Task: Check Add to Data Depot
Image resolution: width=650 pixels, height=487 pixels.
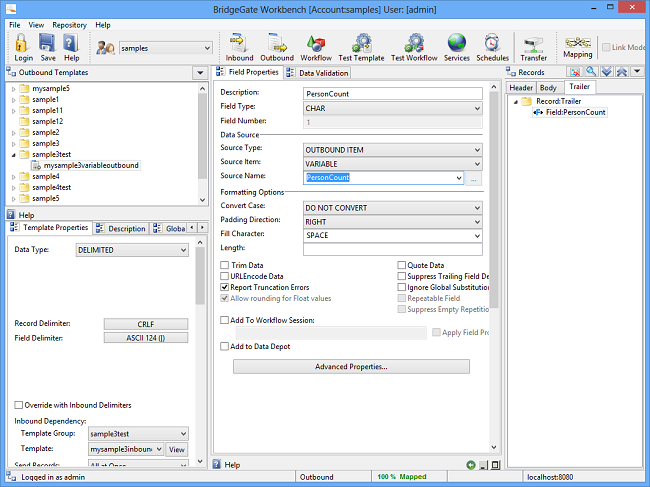Action: pos(225,346)
